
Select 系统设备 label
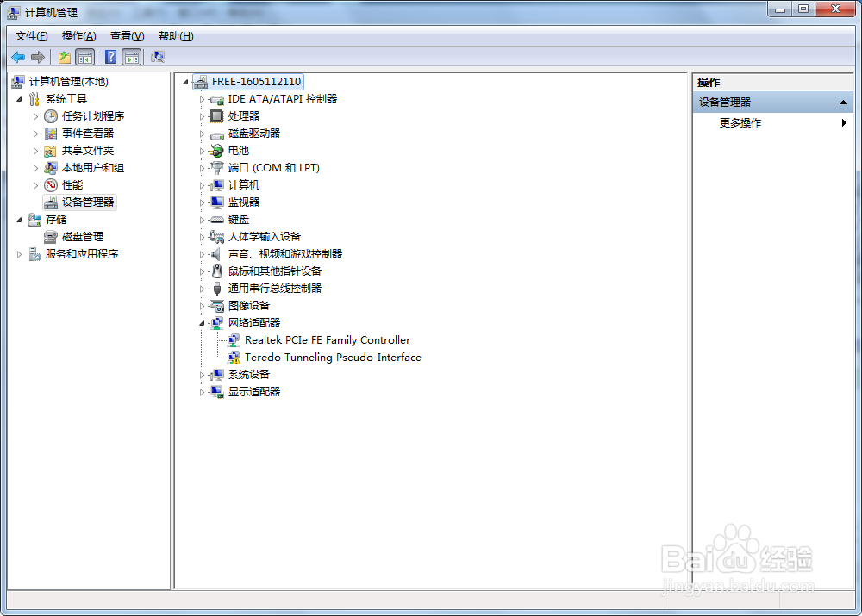[x=249, y=375]
